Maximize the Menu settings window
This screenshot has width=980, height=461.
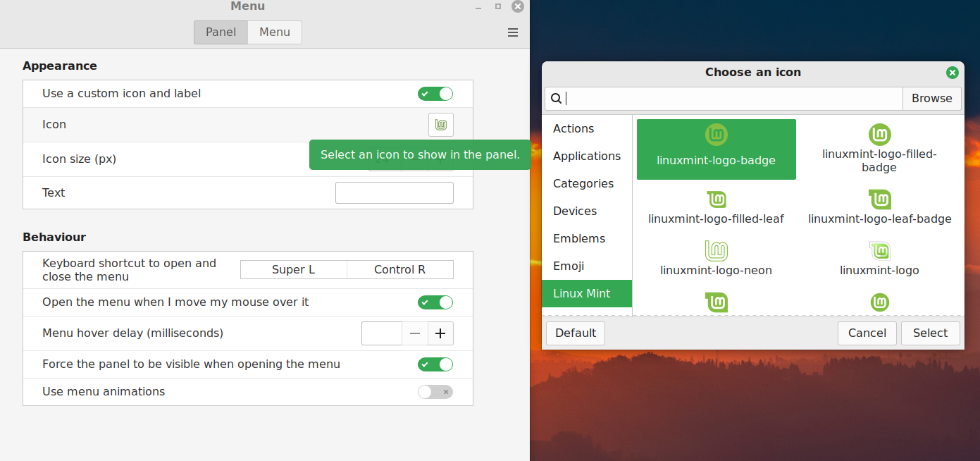[x=498, y=6]
